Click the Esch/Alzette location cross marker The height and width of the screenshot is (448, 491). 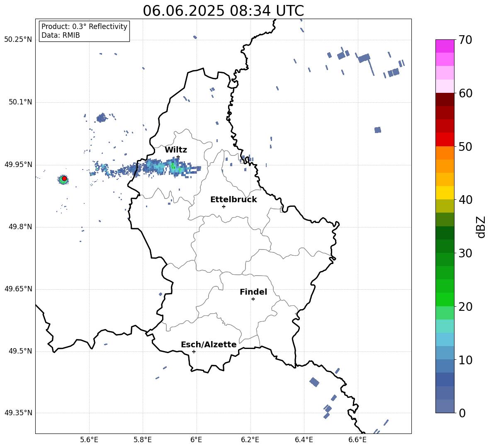click(x=194, y=351)
